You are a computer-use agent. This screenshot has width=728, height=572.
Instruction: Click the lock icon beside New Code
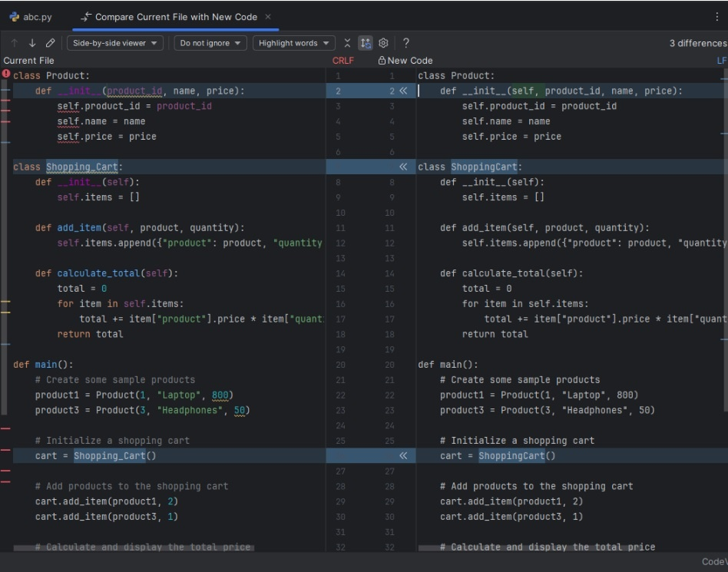coord(382,61)
